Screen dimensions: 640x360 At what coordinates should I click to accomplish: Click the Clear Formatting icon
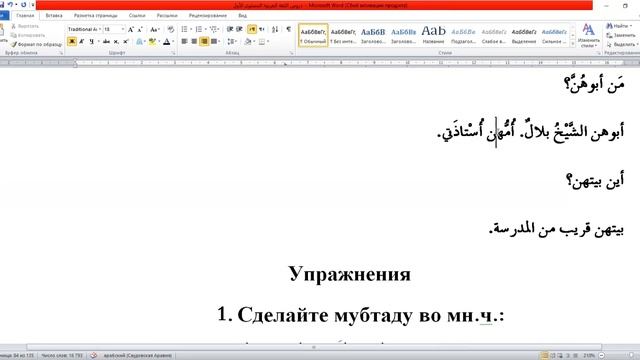171,29
